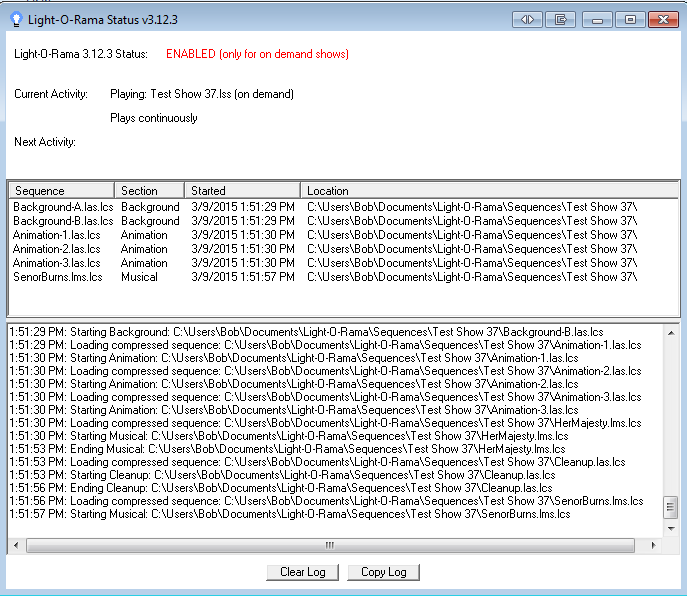Click the 'Current Activity:' label
The width and height of the screenshot is (687, 596).
(51, 94)
